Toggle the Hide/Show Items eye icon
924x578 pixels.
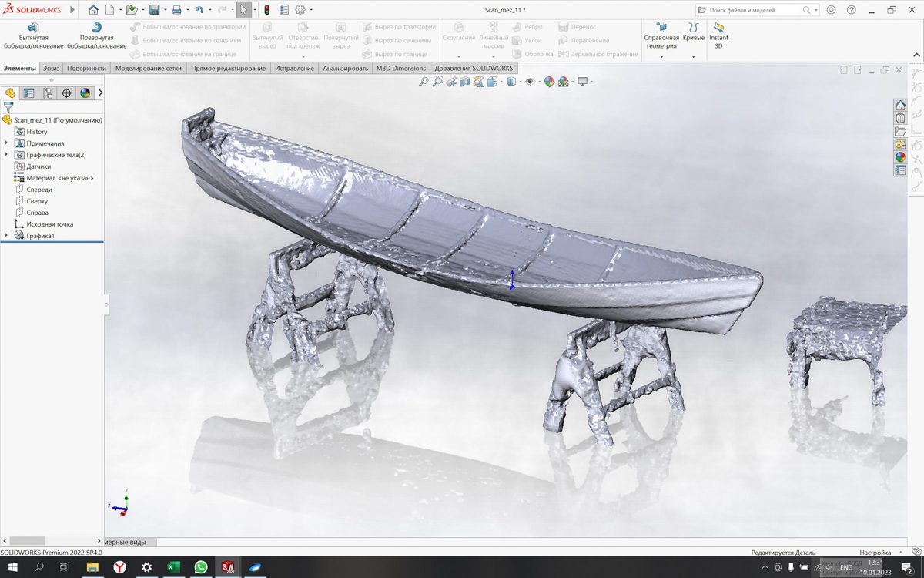(529, 82)
